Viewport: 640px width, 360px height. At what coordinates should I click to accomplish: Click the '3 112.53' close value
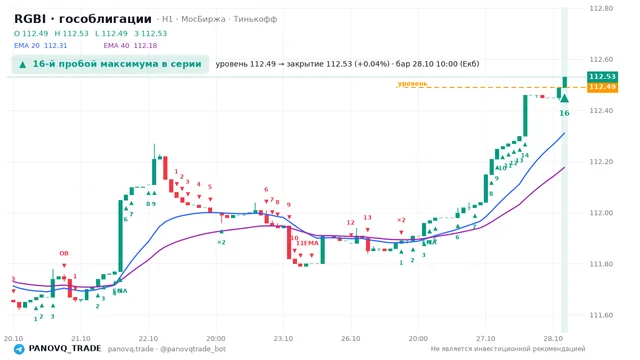pos(151,33)
